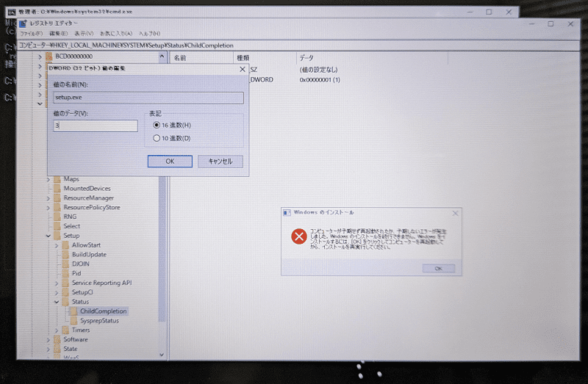588x384 pixels.
Task: Select 10 進数(D) decimal radio button
Action: tap(157, 138)
